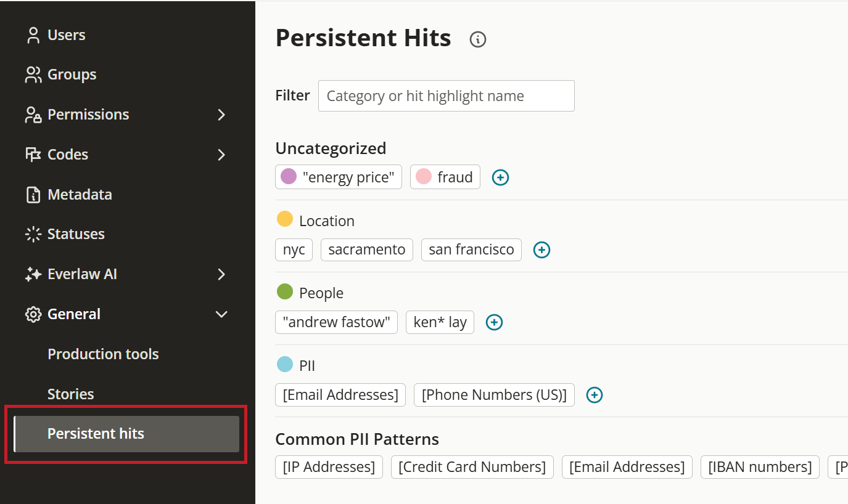Collapse the General section chevron
Viewport: 848px width, 504px height.
[x=221, y=314]
